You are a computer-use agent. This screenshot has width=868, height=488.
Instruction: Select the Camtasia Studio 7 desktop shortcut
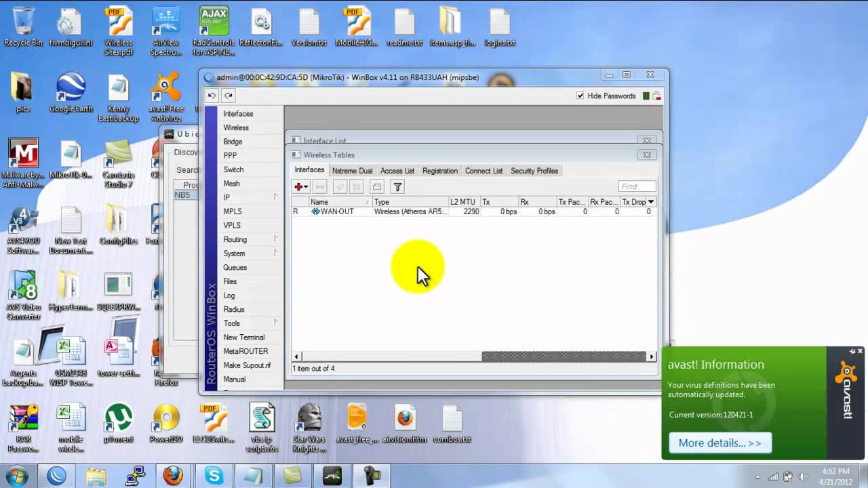pos(119,163)
